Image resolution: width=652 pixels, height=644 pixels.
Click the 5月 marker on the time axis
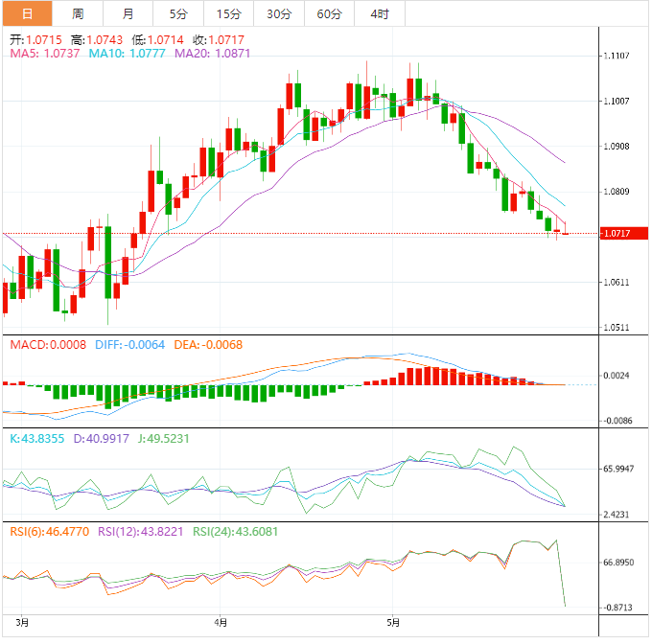tap(393, 622)
